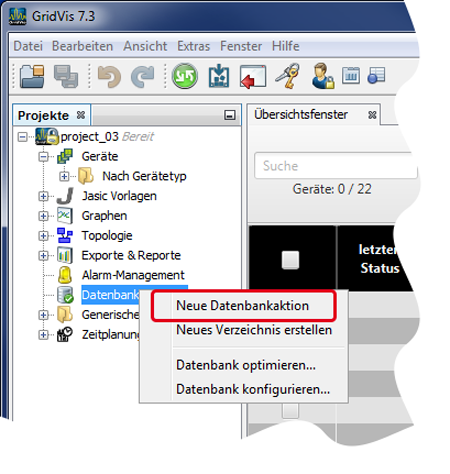The image size is (450, 474).
Task: Click the blue download chart icon
Action: (219, 76)
